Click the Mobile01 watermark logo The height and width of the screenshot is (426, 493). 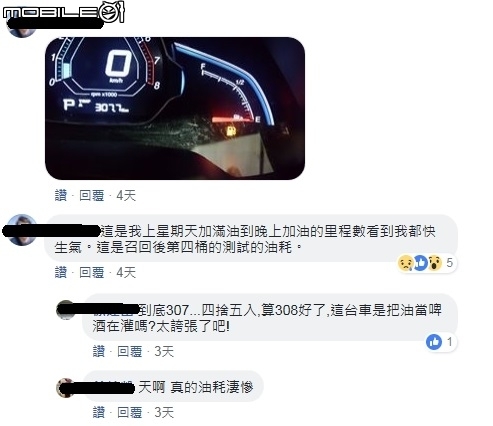point(64,12)
